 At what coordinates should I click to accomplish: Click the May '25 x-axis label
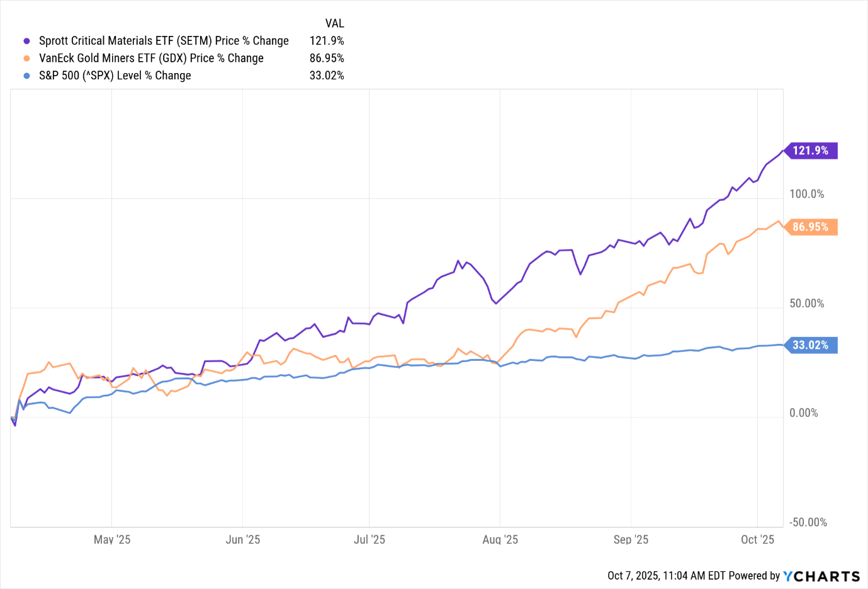pyautogui.click(x=112, y=540)
